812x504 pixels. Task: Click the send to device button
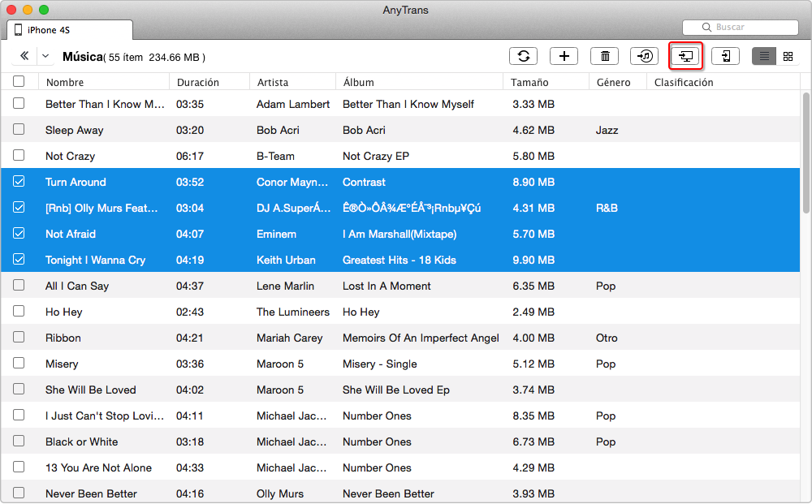click(725, 56)
